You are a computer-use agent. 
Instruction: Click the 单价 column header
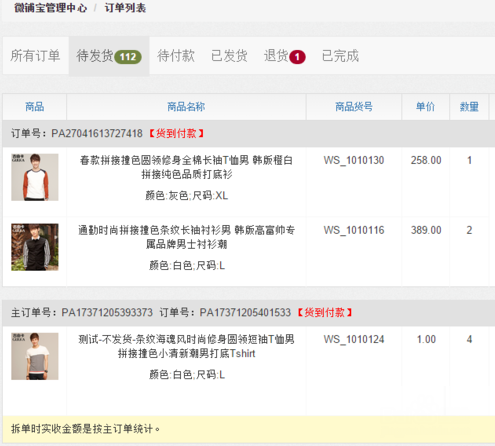tap(425, 107)
